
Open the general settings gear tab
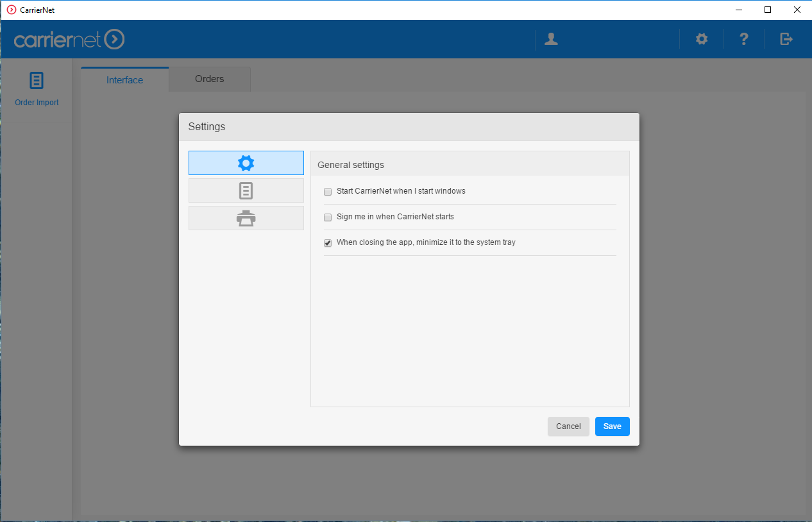[x=246, y=163]
